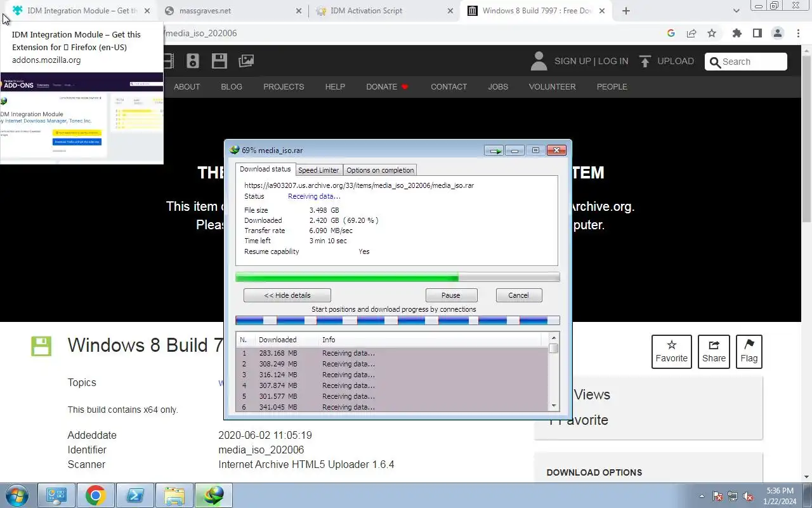This screenshot has height=508, width=812.
Task: Open PEOPLE in Archive navigation
Action: 612,86
